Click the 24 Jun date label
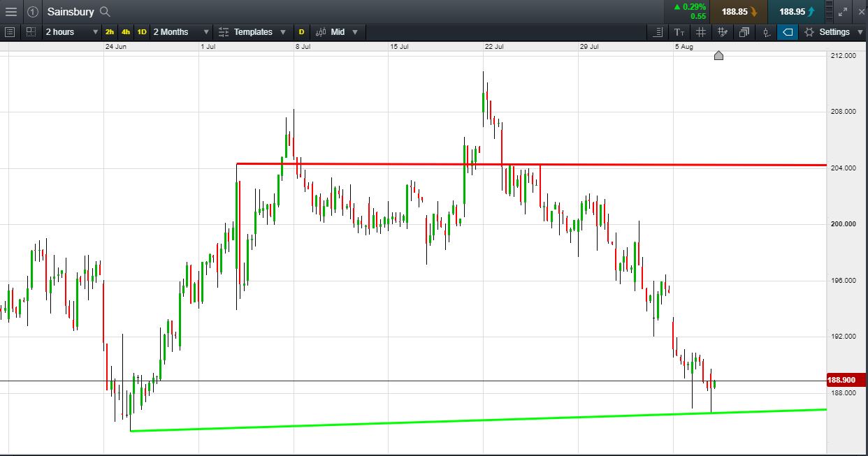The image size is (868, 456). click(x=115, y=47)
